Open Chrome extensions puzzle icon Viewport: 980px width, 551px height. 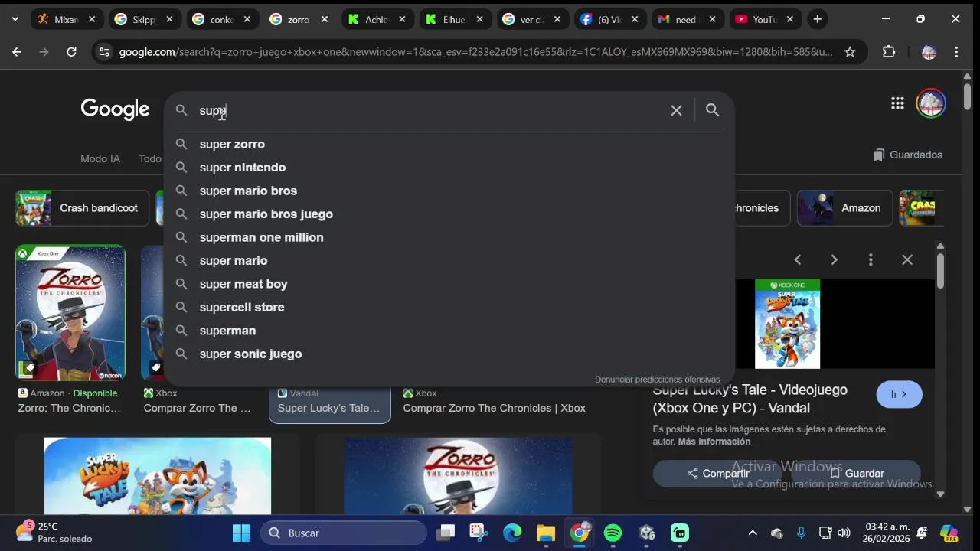click(889, 52)
